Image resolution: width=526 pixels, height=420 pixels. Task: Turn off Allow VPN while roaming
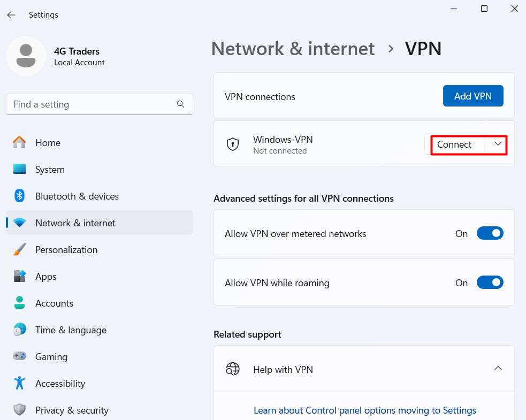pos(490,282)
